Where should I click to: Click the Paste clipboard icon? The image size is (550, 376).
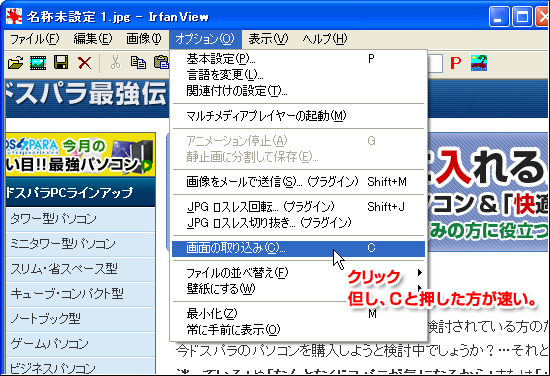coord(162,62)
